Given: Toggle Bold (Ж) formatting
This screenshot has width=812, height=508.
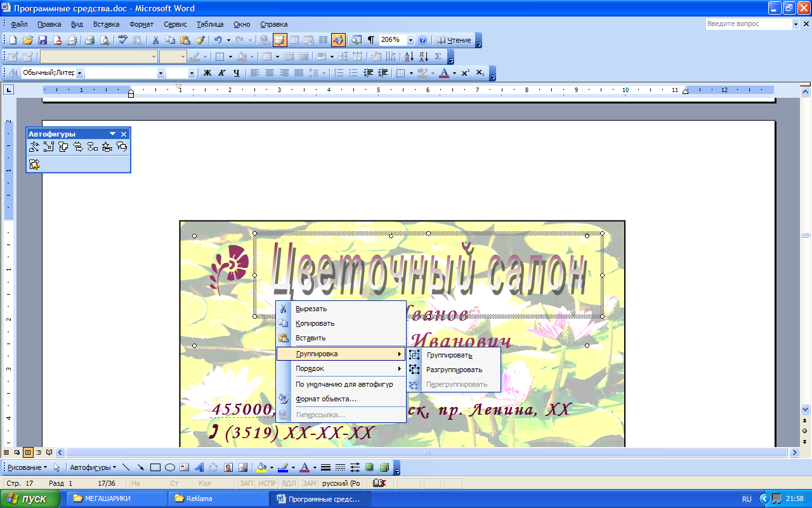Looking at the screenshot, I should 207,73.
